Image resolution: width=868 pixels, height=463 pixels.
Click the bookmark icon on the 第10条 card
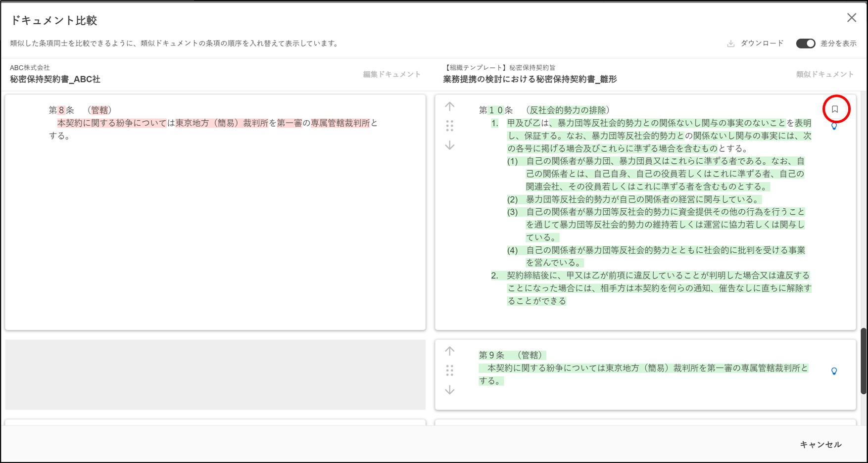[835, 109]
